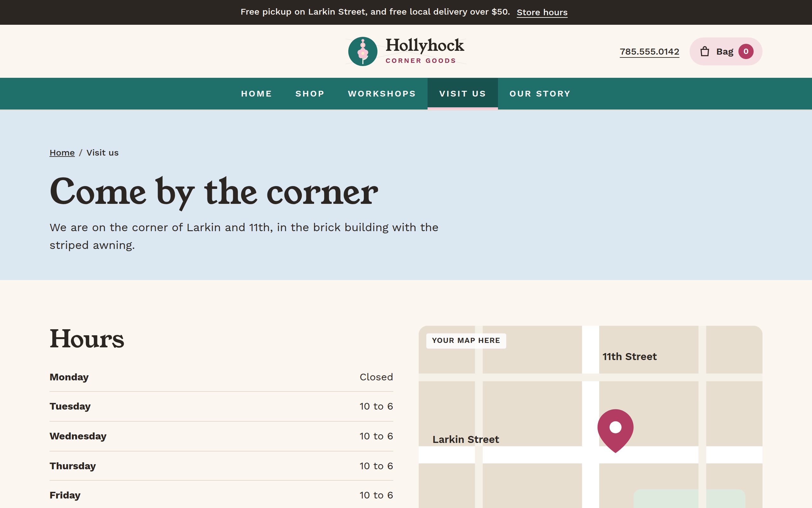The height and width of the screenshot is (508, 812).
Task: Click Tuesday's 10 to 6 hours
Action: tap(376, 406)
